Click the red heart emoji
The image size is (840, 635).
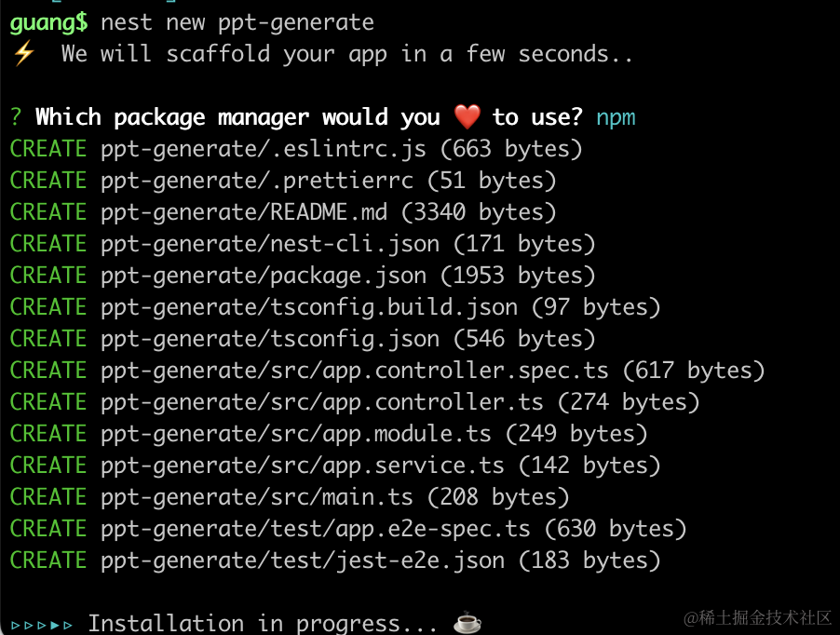467,117
